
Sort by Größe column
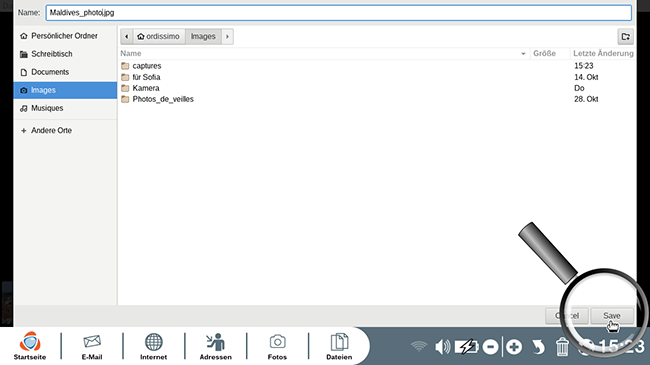[x=550, y=54]
